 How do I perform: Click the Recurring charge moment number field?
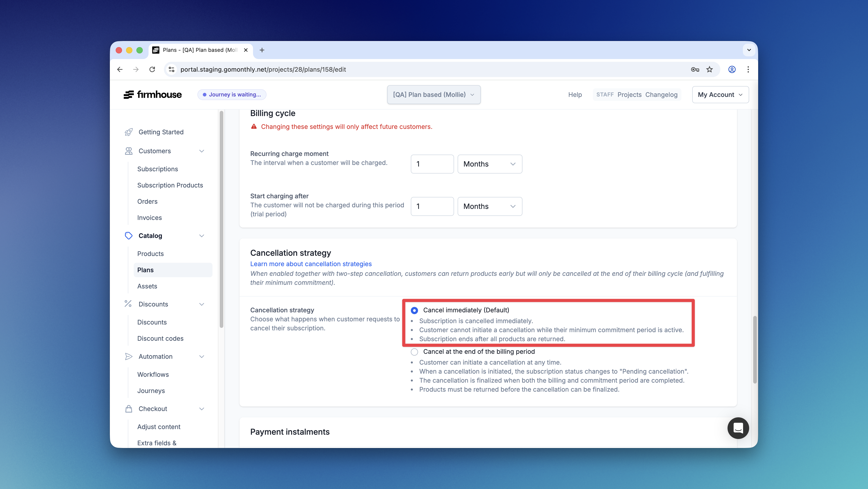click(432, 164)
